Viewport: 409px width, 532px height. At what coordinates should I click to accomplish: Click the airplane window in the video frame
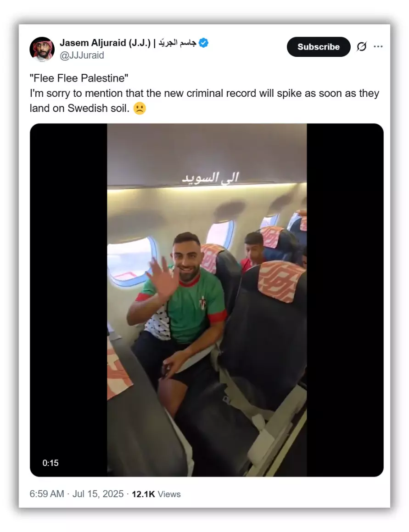pyautogui.click(x=131, y=262)
